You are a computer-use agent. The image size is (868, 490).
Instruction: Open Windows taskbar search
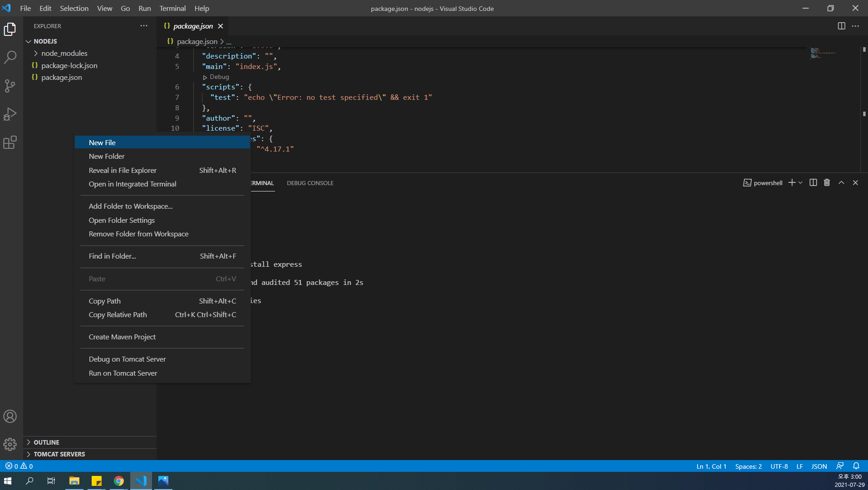pyautogui.click(x=29, y=481)
